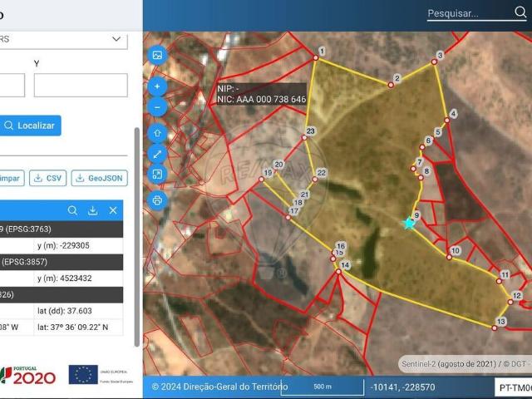
Task: Click the left panel vertical scrollbar
Action: [x=137, y=233]
